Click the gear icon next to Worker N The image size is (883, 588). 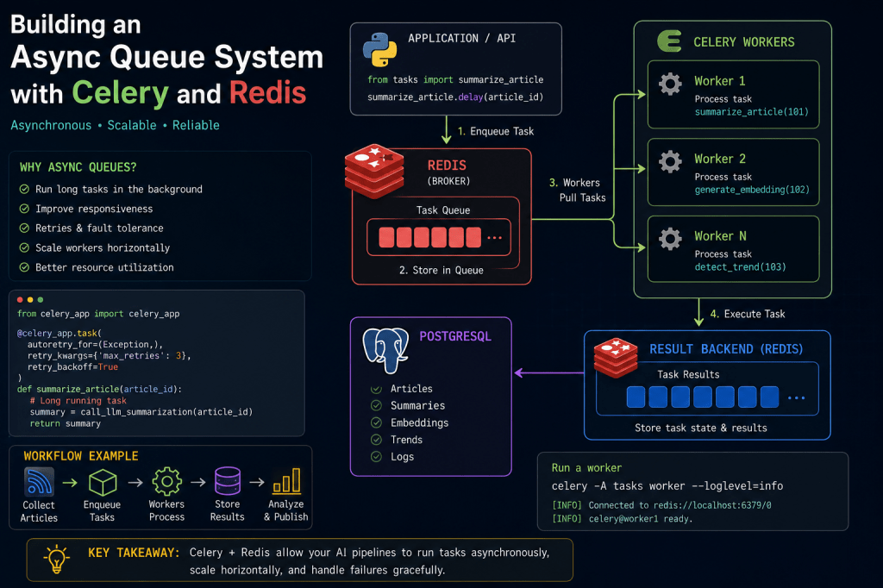coord(670,239)
